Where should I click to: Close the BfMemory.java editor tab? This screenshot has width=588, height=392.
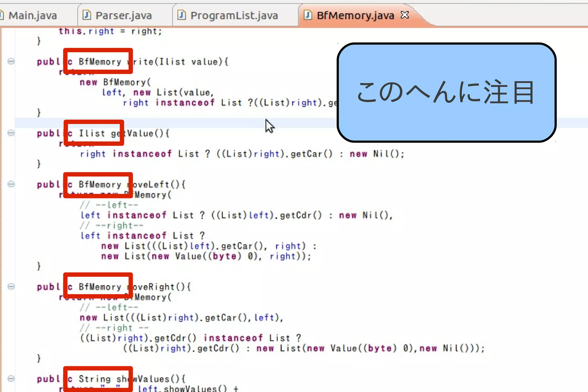pos(405,15)
